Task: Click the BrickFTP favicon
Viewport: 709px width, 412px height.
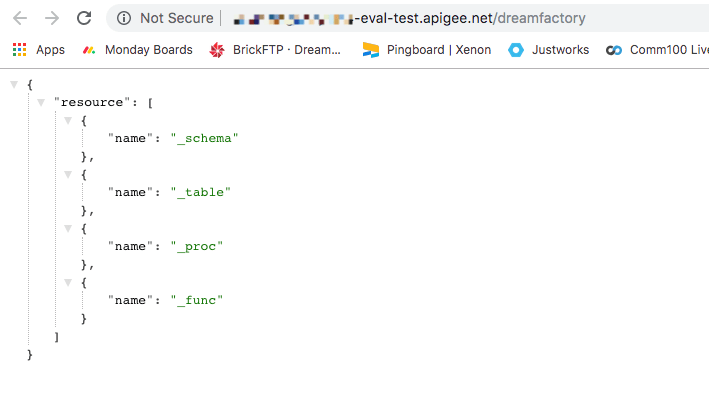Action: [x=217, y=50]
